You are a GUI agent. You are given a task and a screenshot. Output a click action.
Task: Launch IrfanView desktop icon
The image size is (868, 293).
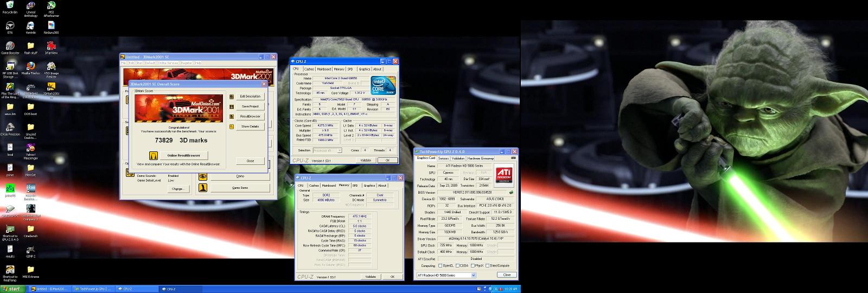(x=51, y=47)
